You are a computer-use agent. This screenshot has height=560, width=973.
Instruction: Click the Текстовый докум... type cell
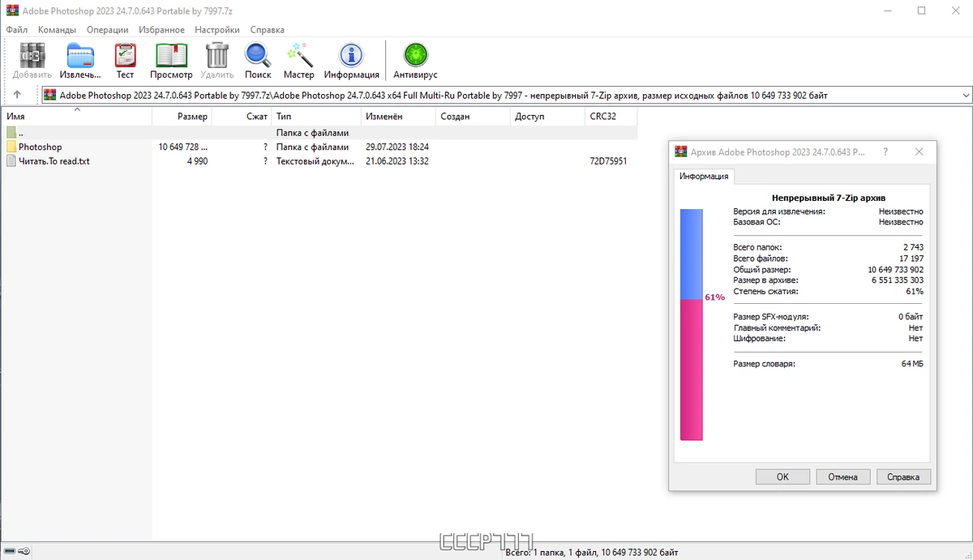315,161
